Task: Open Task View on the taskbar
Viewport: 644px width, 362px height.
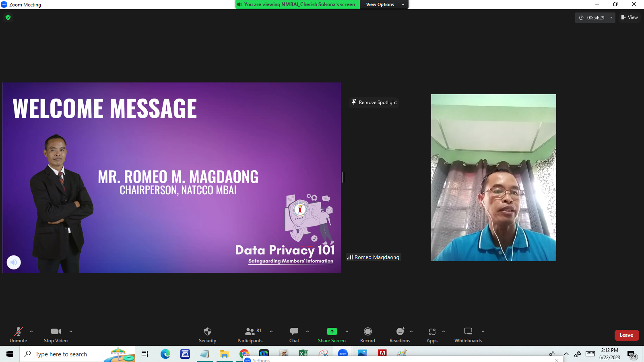Action: pyautogui.click(x=145, y=354)
